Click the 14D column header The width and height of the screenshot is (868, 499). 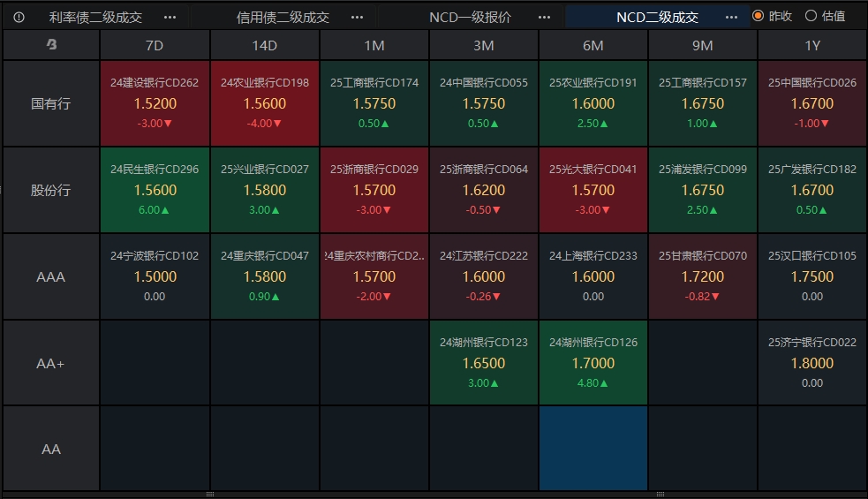coord(265,45)
